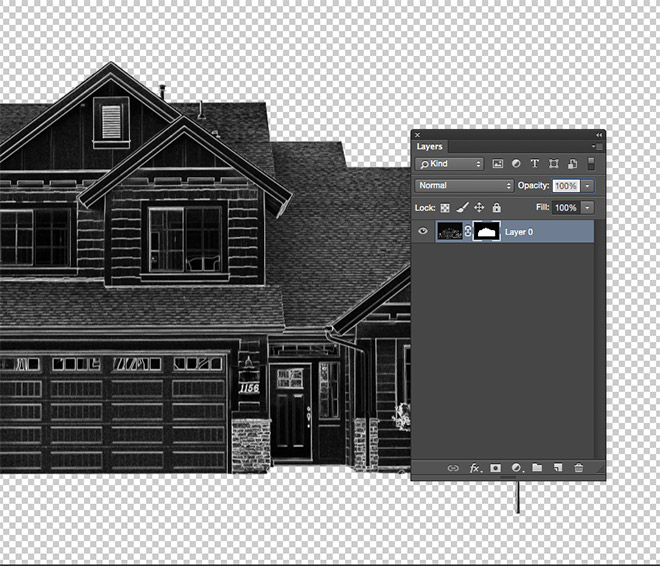Toggle layer filtering on/off switch
Image resolution: width=660 pixels, height=566 pixels.
(591, 164)
